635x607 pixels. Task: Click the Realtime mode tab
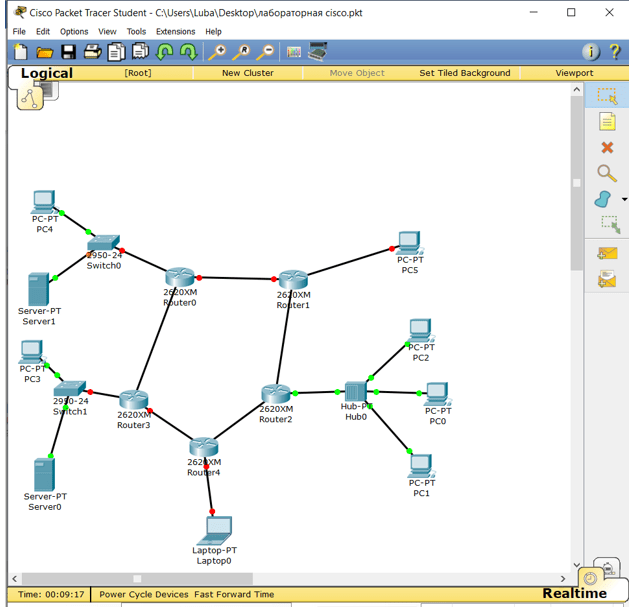574,593
